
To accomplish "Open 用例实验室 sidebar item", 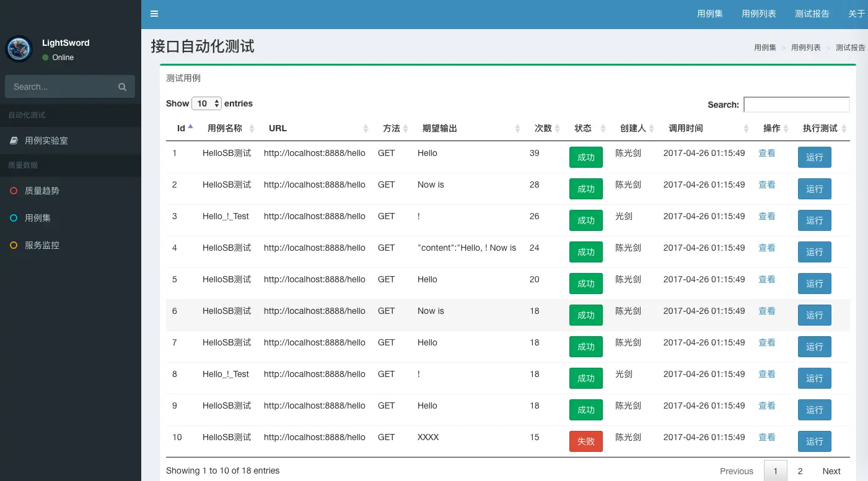I will (71, 141).
